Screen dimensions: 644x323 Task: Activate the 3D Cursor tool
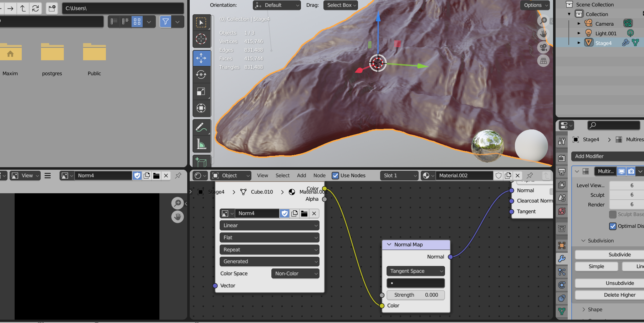click(x=201, y=39)
